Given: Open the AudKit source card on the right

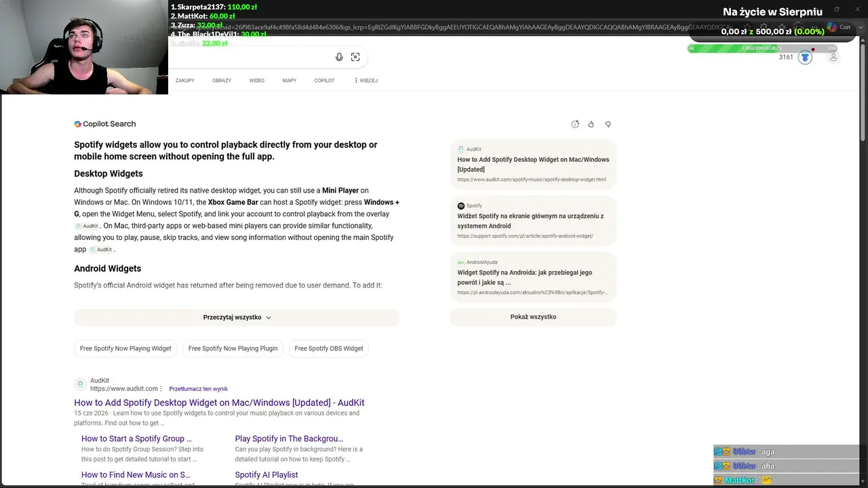Looking at the screenshot, I should 533,164.
